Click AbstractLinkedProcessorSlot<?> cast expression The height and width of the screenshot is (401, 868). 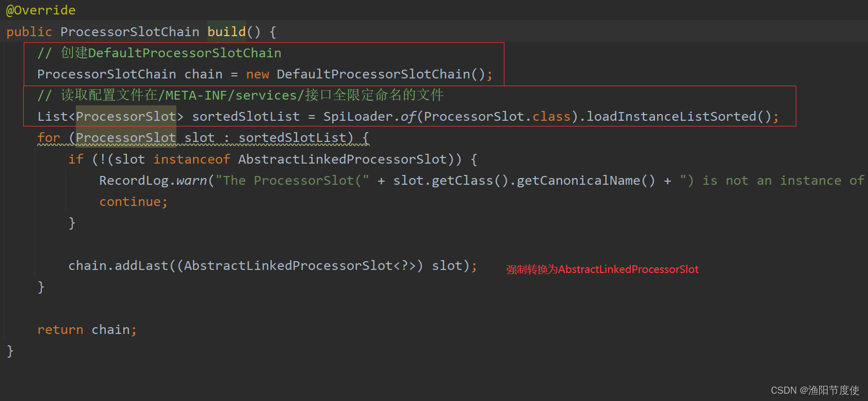tap(300, 266)
